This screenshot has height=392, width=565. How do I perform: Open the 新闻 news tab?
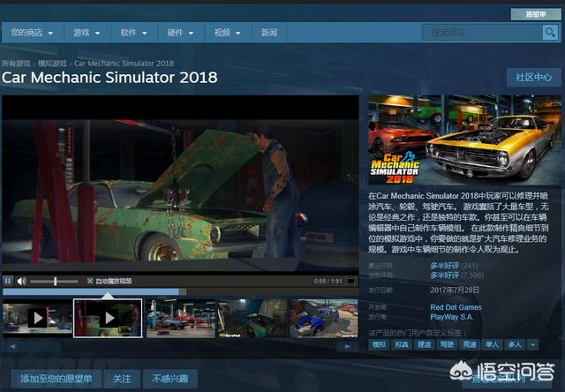(x=268, y=33)
